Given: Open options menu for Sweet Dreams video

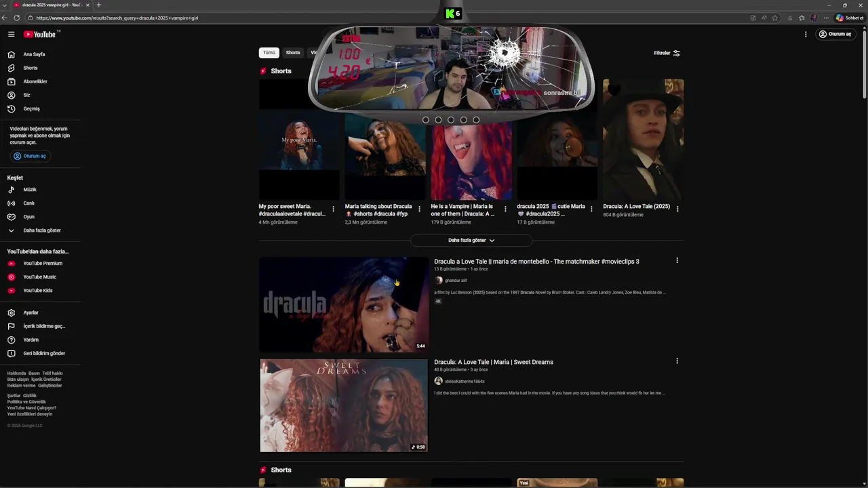Looking at the screenshot, I should tap(677, 361).
